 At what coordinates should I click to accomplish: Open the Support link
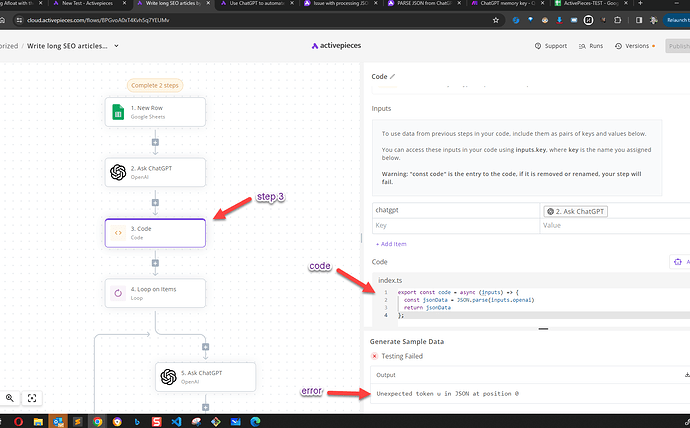tap(551, 46)
